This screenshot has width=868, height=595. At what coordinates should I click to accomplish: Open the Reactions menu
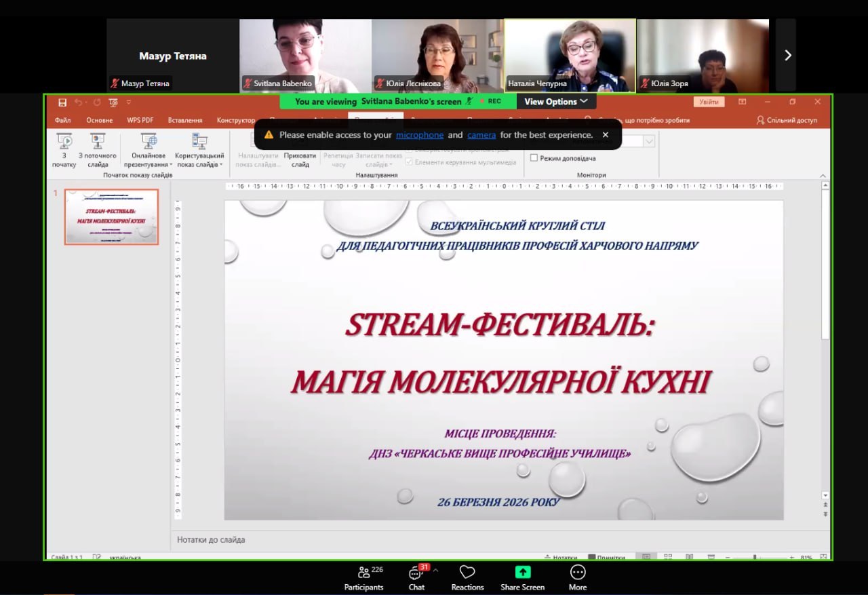coord(467,577)
